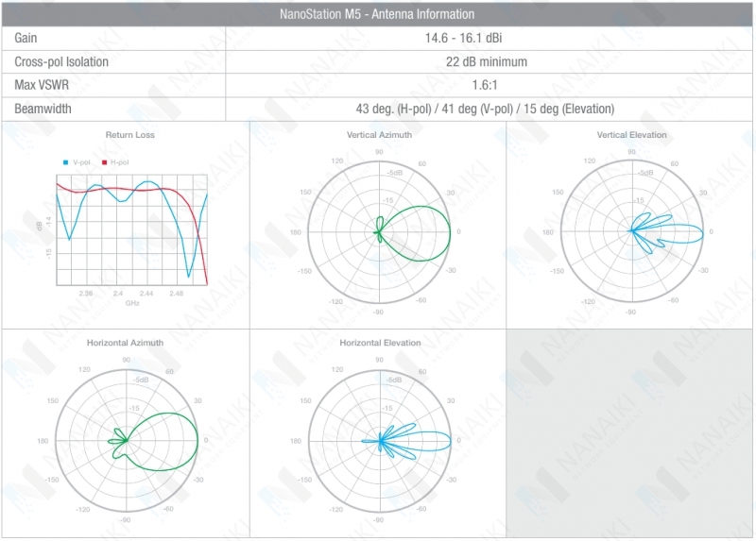Click the 'Return Loss' chart title
Image resolution: width=756 pixels, height=541 pixels.
click(x=130, y=135)
